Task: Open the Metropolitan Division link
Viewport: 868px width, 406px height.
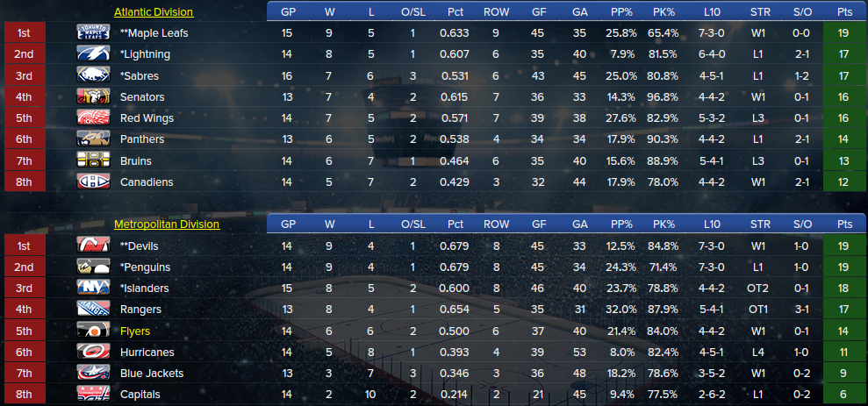Action: tap(167, 224)
